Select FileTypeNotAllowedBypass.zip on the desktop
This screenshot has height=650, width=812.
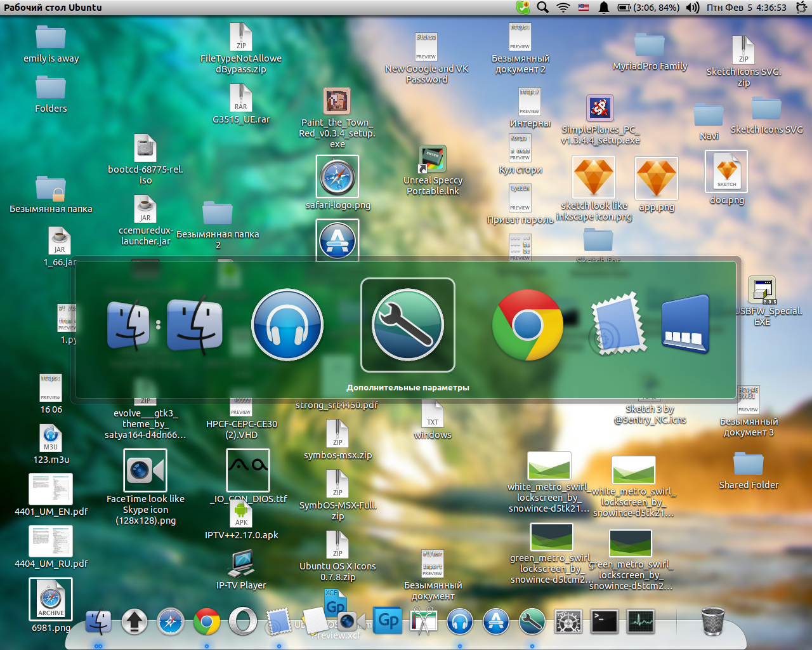tap(241, 36)
